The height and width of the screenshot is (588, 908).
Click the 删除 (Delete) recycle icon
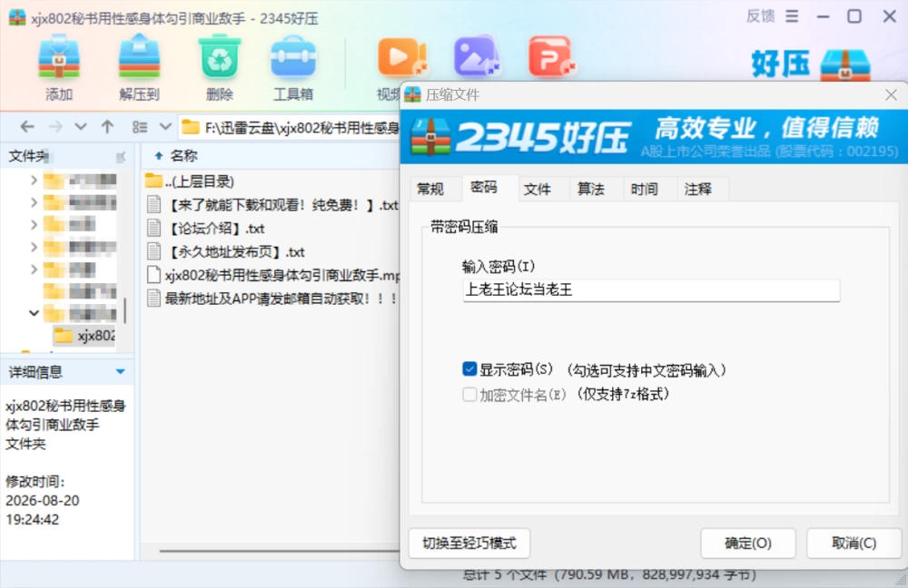pos(220,56)
